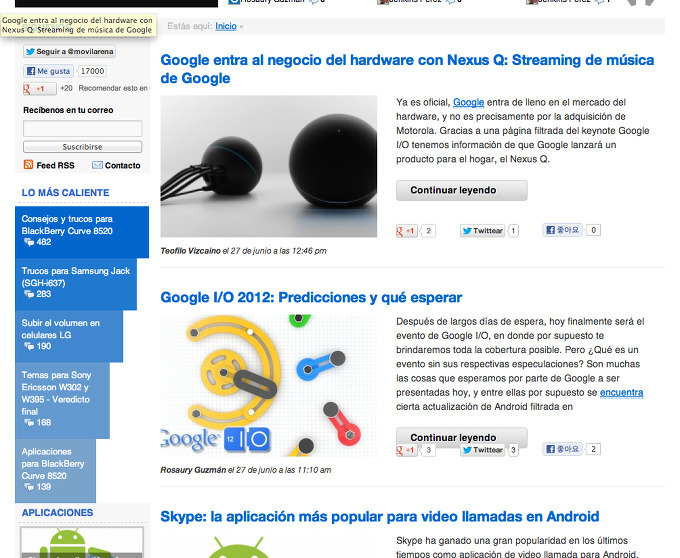The image size is (680, 558).
Task: Click Twittear under the Nexus Q article
Action: pos(483,231)
